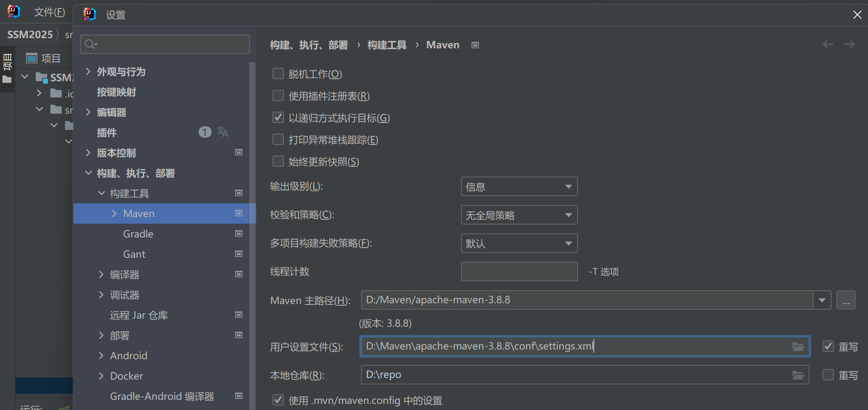Image resolution: width=868 pixels, height=410 pixels.
Task: Enable the 脱机工作 checkbox
Action: [x=278, y=73]
